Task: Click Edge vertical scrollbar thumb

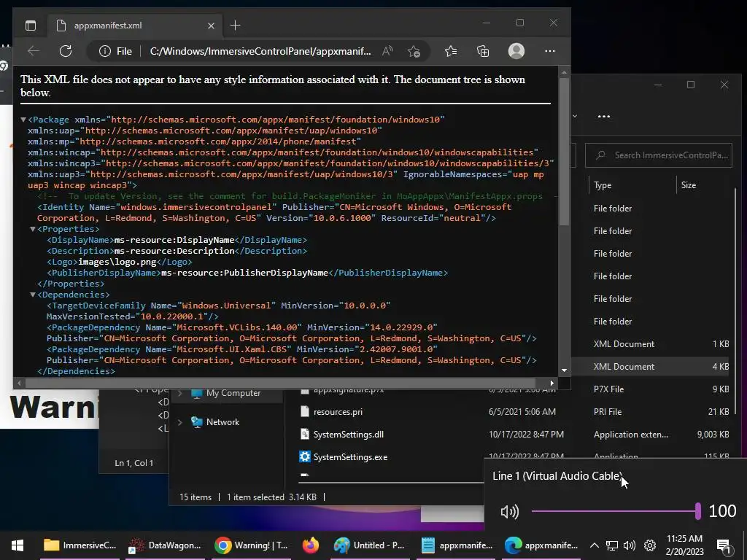Action: (564, 152)
